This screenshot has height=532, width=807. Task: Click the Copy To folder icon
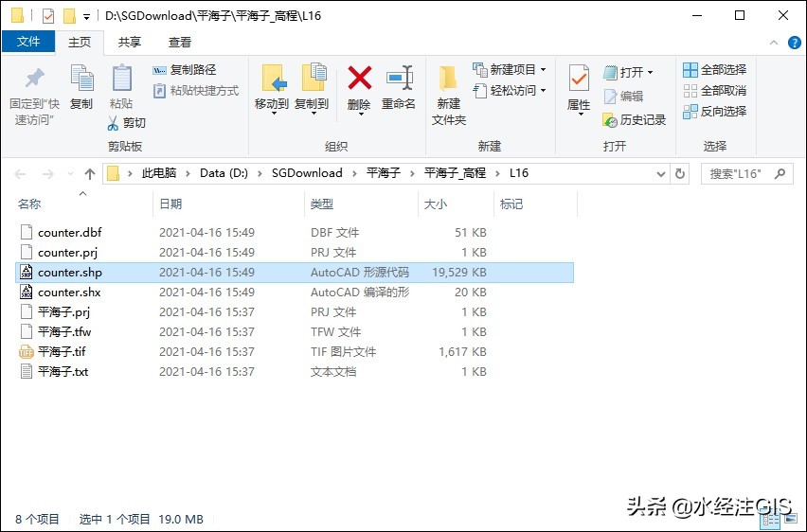coord(313,79)
